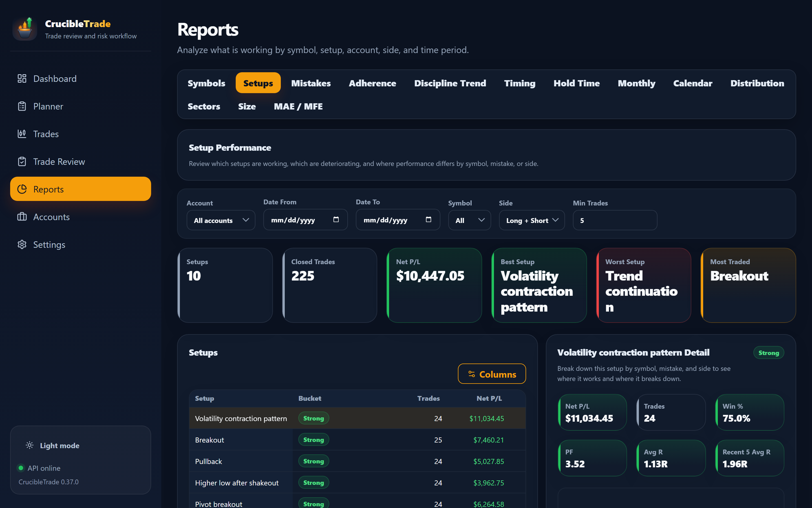Click the CrucibleTrade logo icon
The width and height of the screenshot is (812, 508).
[25, 29]
